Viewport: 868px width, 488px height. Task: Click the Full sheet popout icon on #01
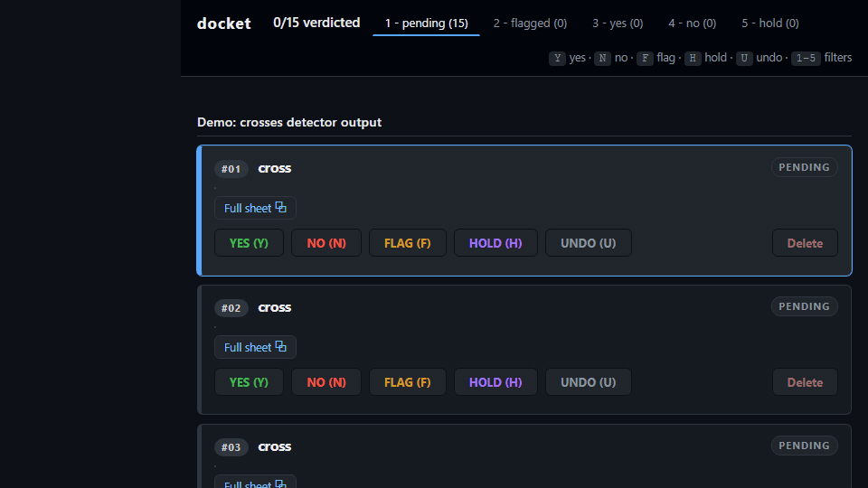click(x=280, y=208)
